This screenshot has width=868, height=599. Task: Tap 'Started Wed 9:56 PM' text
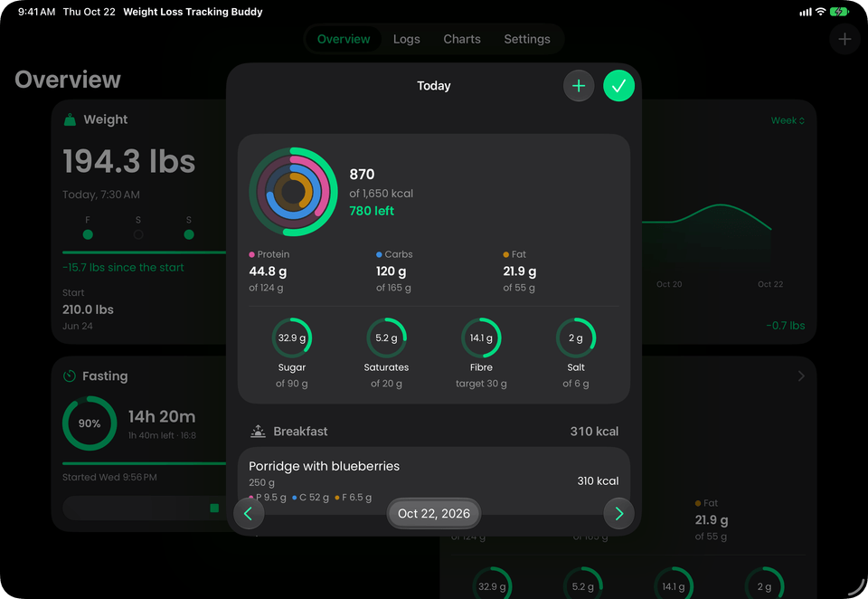tap(109, 477)
